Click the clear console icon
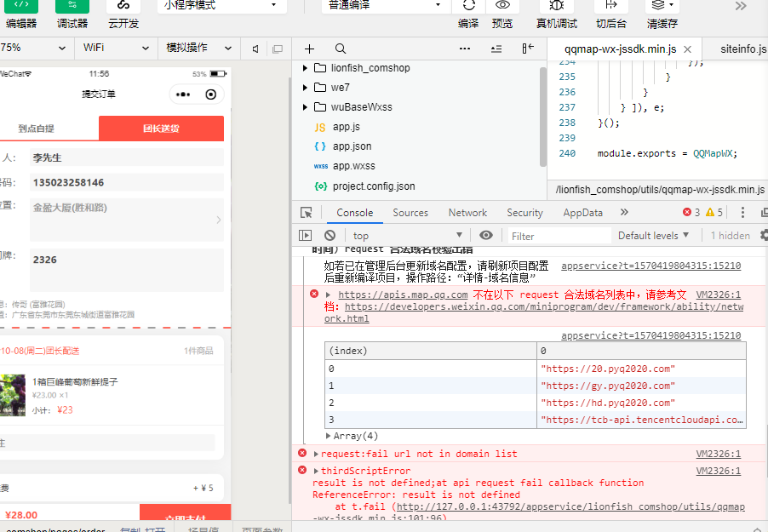Image resolution: width=768 pixels, height=532 pixels. pyautogui.click(x=329, y=235)
